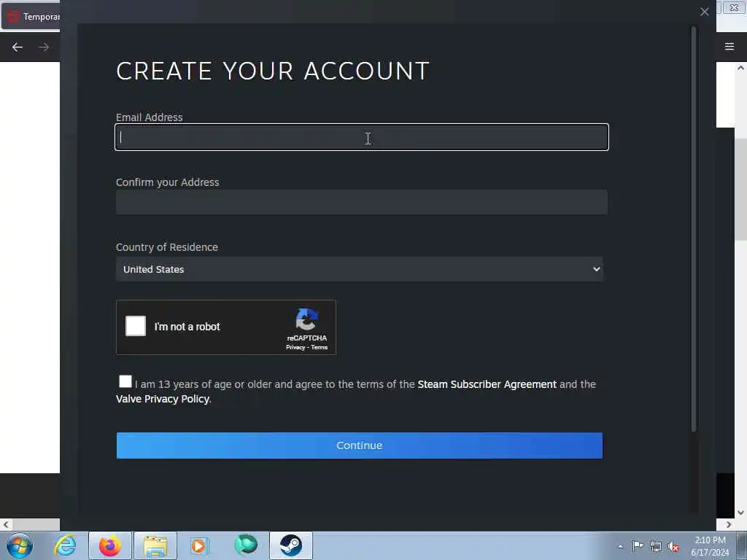Click the horizontal scroll left arrow

click(6, 525)
